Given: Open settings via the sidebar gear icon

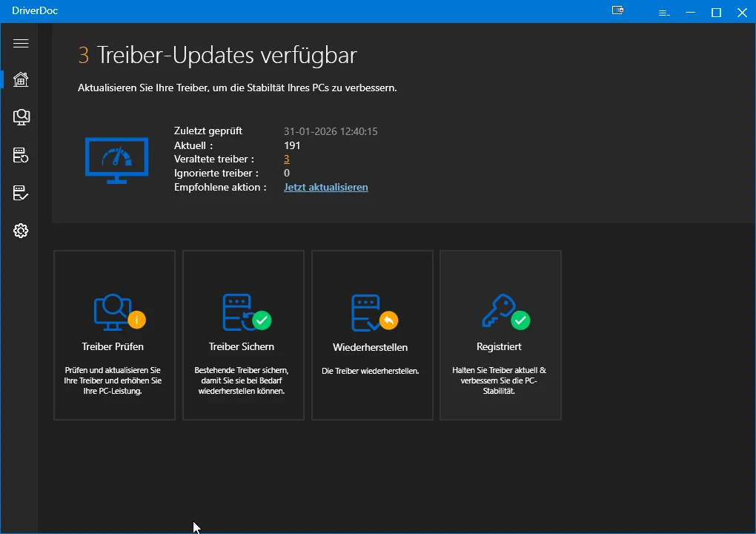Looking at the screenshot, I should pos(21,231).
